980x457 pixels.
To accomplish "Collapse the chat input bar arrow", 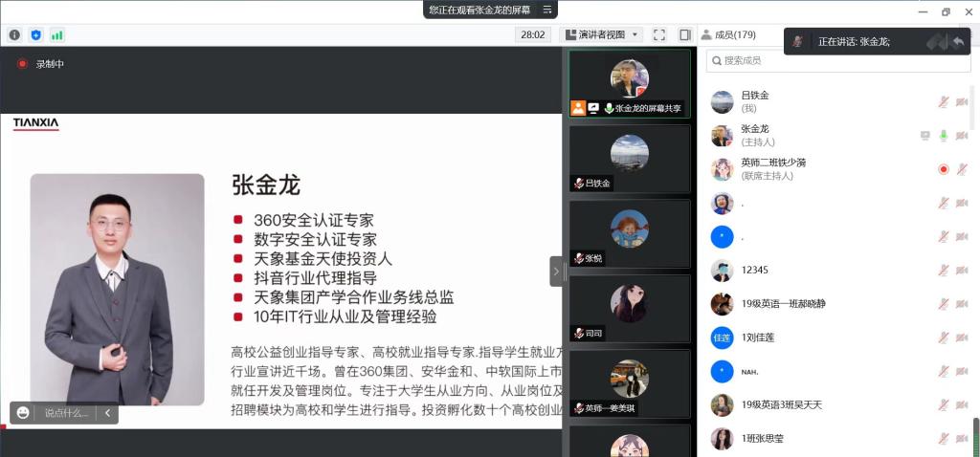I will coord(107,413).
